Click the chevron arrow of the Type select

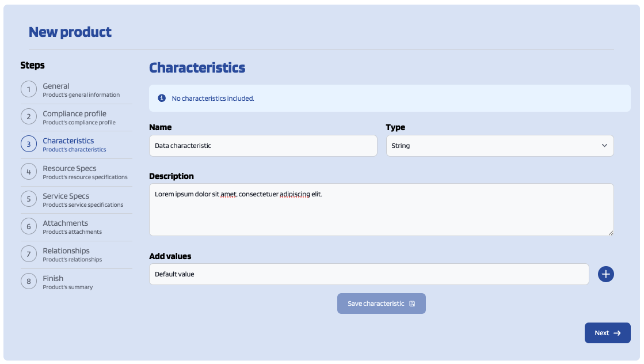coord(604,146)
